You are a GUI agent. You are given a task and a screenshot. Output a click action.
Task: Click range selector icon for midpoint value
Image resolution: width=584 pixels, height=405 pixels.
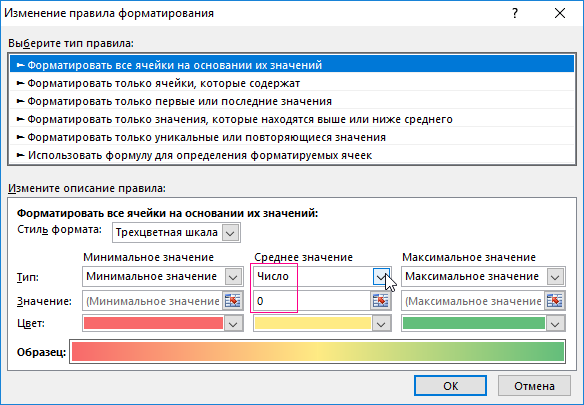(x=380, y=301)
